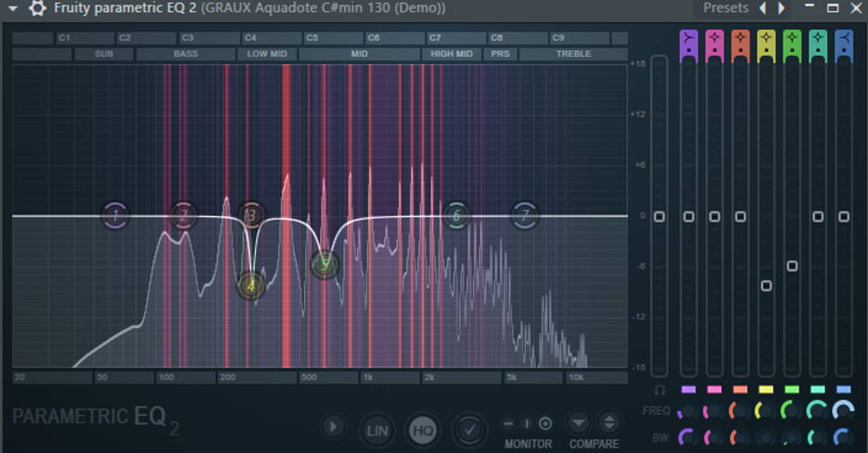Click the BASS frequency range label
The width and height of the screenshot is (868, 453).
coord(185,54)
